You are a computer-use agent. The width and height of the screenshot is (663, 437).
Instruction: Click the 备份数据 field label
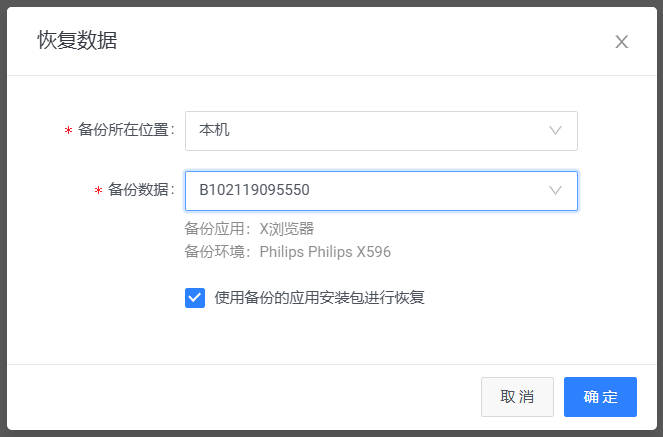tap(140, 190)
